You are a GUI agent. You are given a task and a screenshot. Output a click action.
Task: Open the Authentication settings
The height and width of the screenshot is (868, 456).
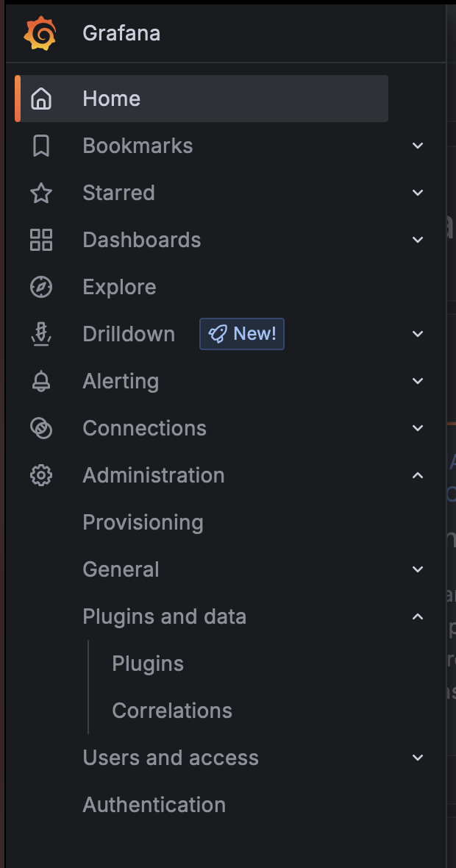(x=154, y=805)
